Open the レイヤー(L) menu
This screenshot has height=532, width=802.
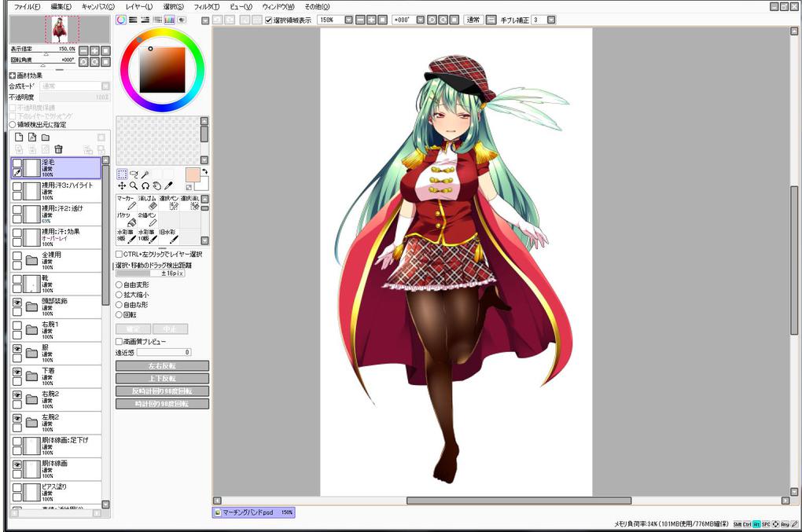point(139,6)
